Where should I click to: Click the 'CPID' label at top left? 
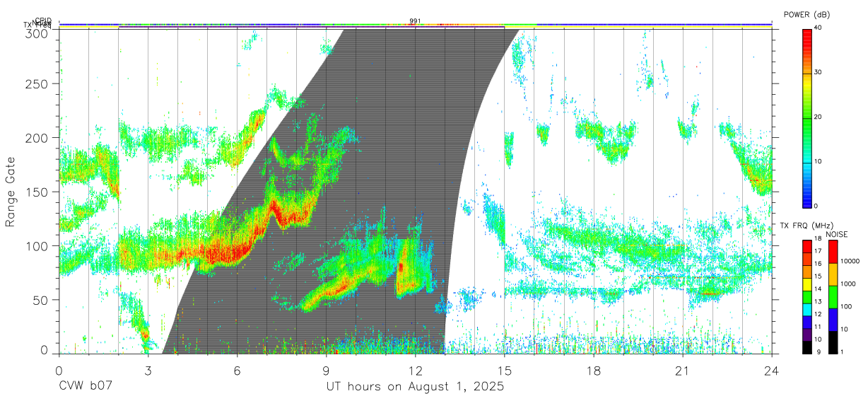(43, 21)
